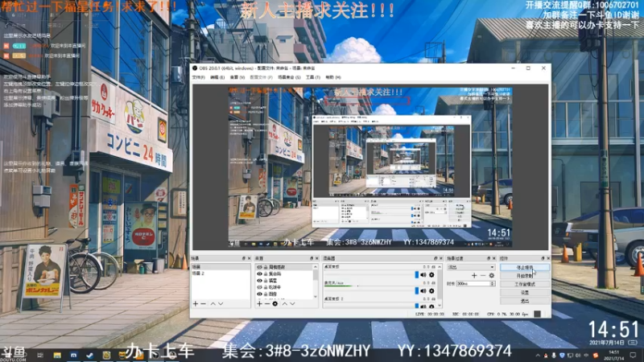Open OBS 设置 settings button
Screen dimensions: 644x362
tap(525, 293)
